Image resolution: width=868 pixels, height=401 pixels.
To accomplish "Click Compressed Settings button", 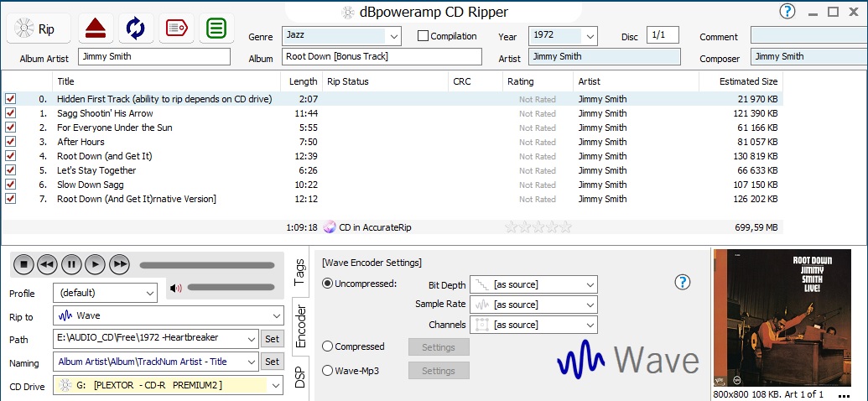I will [439, 347].
